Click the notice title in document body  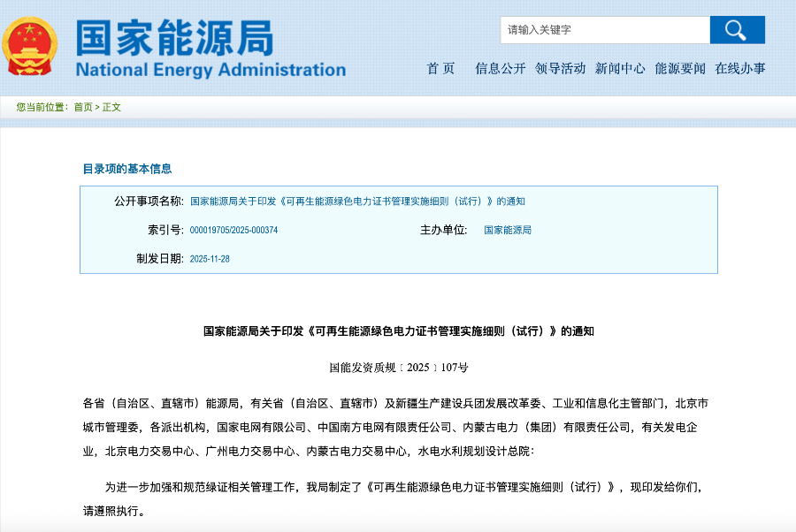coord(398,333)
